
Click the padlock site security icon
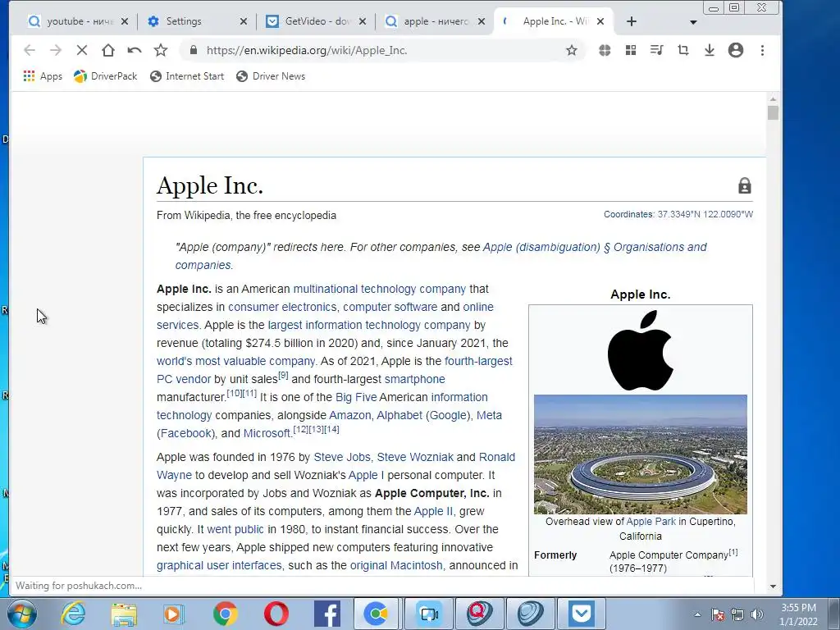[x=194, y=50]
